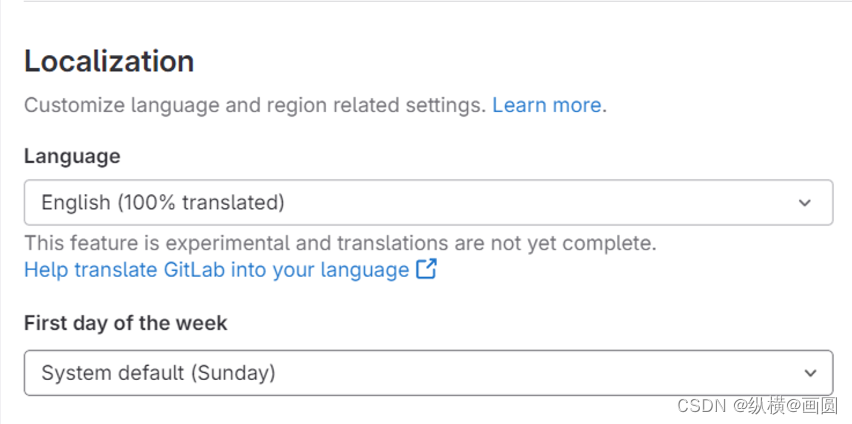The width and height of the screenshot is (852, 424).
Task: Follow Help translate GitLab into your language
Action: (x=216, y=270)
